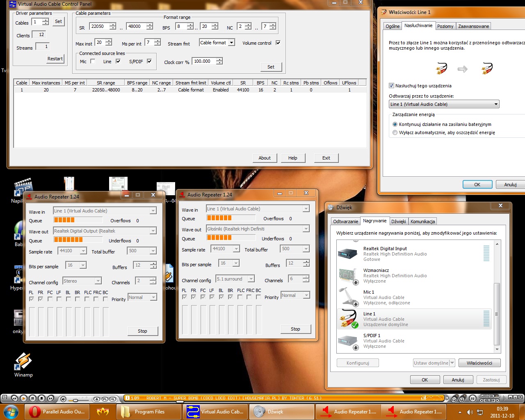
Task: Click the system tray network icon
Action: click(x=479, y=412)
